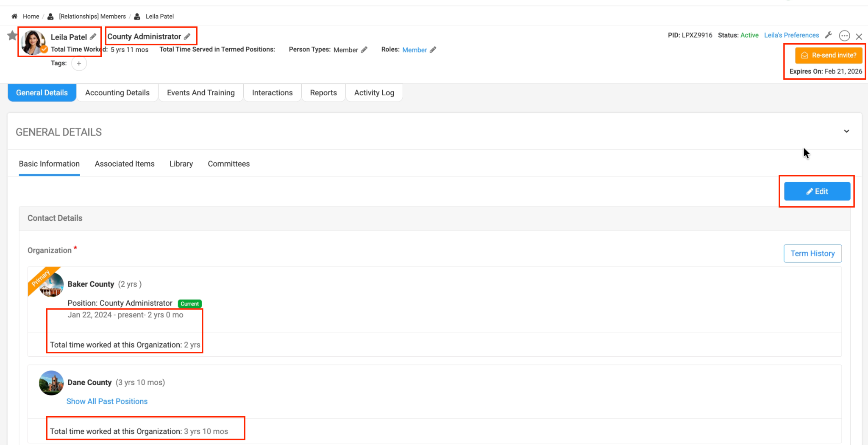Open the Term History button
The width and height of the screenshot is (868, 445).
(812, 253)
